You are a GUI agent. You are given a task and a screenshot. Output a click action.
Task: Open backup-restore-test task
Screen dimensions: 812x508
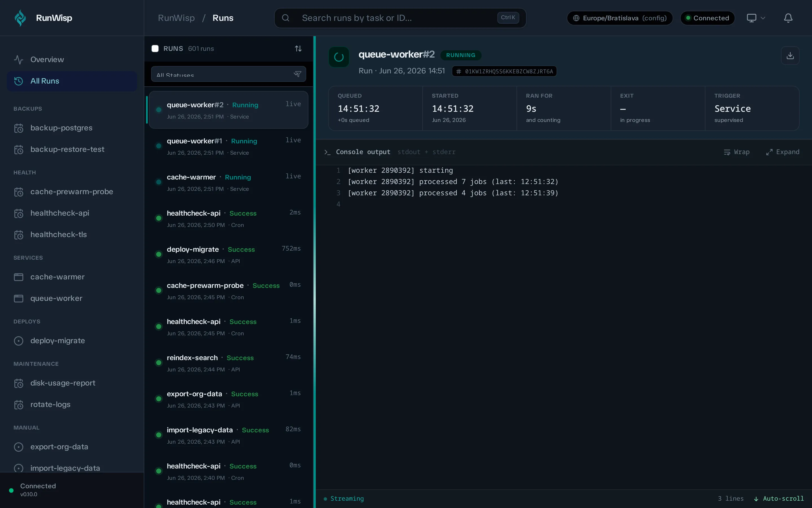pyautogui.click(x=72, y=149)
